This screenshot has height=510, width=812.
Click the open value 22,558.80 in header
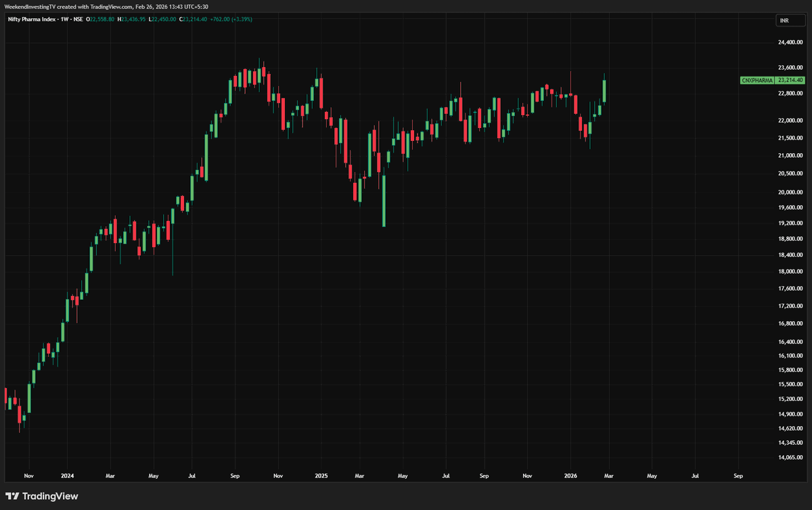[x=102, y=19]
